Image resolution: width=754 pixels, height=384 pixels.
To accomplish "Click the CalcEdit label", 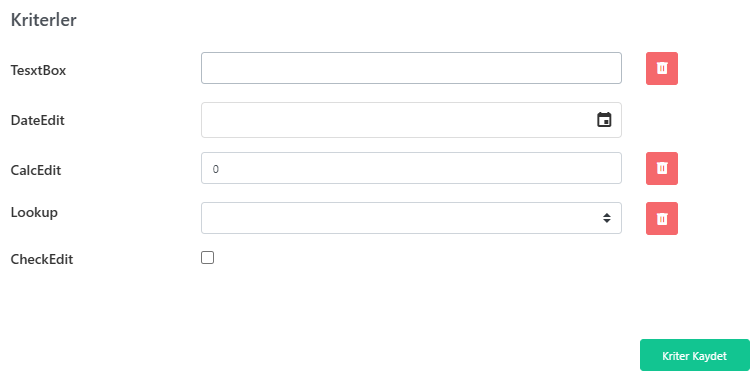I will coord(36,170).
